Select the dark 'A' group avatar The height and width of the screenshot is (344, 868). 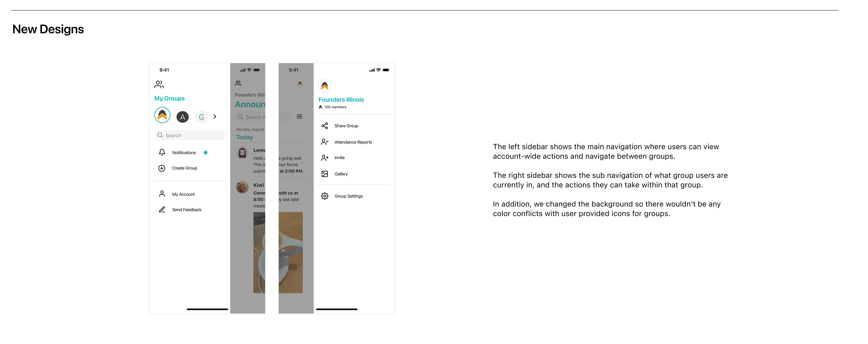click(183, 117)
